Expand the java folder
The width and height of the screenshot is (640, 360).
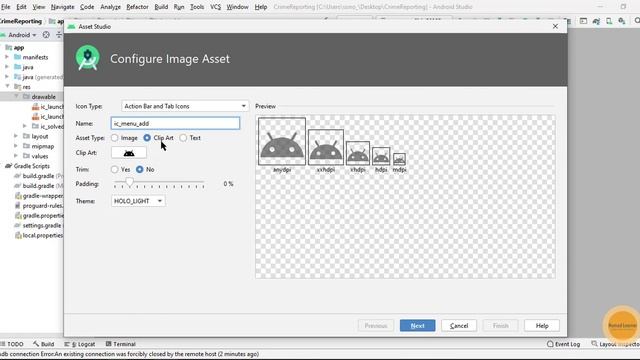[x=7, y=67]
